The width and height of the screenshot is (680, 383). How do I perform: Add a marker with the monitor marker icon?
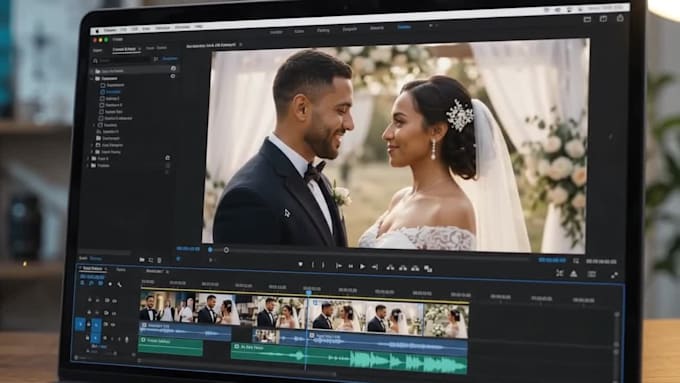tap(300, 264)
